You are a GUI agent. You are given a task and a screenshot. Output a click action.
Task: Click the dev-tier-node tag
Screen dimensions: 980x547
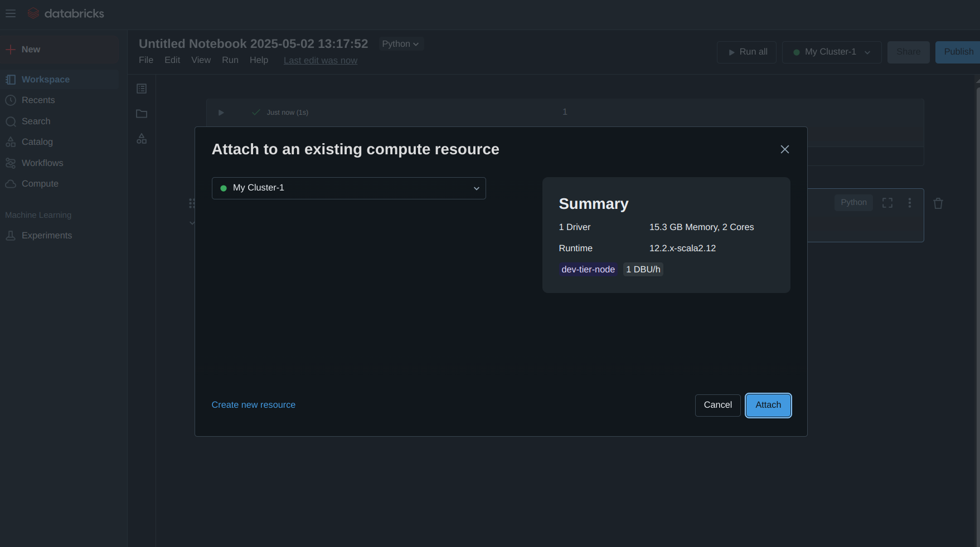click(x=588, y=270)
